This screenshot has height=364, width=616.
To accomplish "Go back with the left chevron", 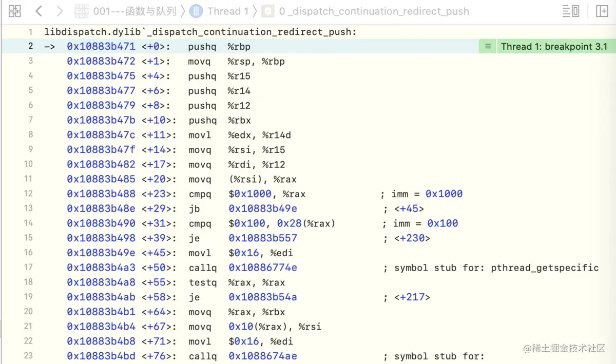I will 39,11.
